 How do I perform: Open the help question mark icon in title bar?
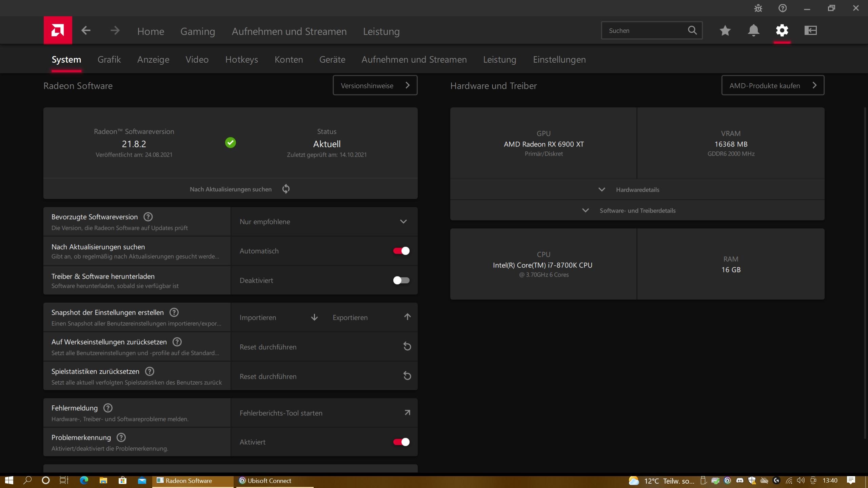783,8
